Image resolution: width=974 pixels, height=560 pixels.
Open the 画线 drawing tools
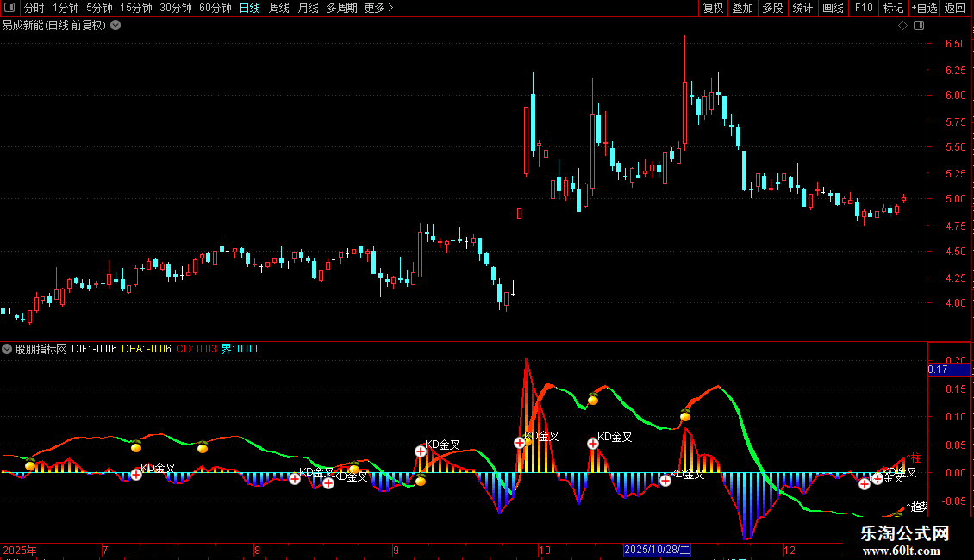coord(833,8)
